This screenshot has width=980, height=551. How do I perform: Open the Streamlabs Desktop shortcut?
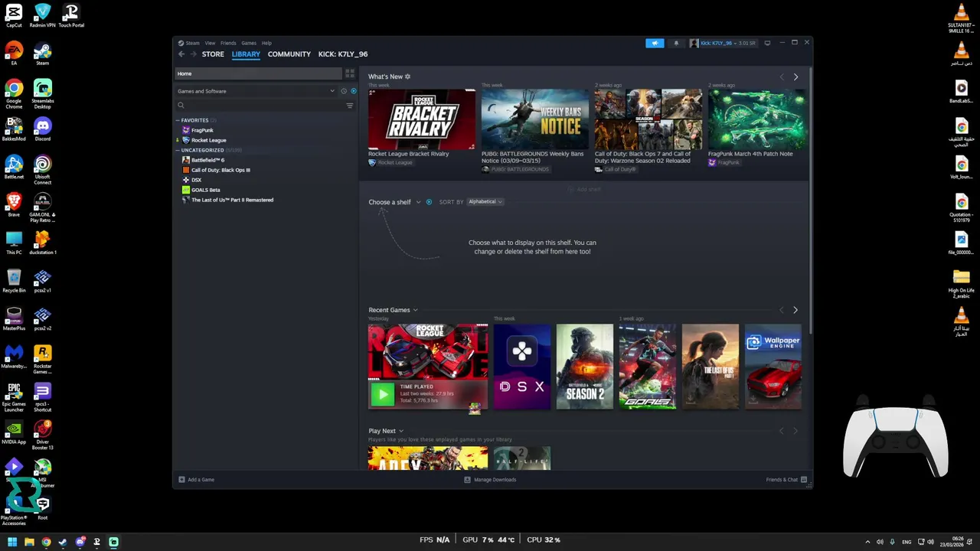pos(43,93)
